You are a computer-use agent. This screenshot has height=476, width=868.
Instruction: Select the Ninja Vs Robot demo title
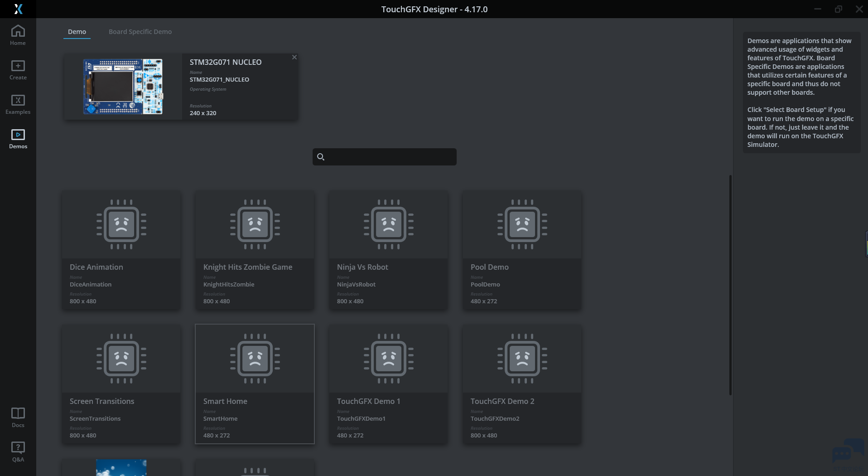coord(362,267)
